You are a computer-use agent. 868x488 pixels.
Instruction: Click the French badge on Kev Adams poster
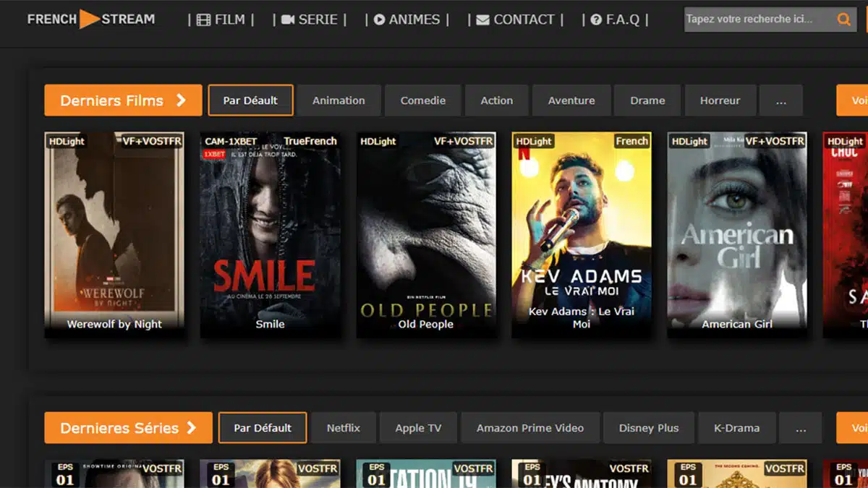pyautogui.click(x=631, y=141)
